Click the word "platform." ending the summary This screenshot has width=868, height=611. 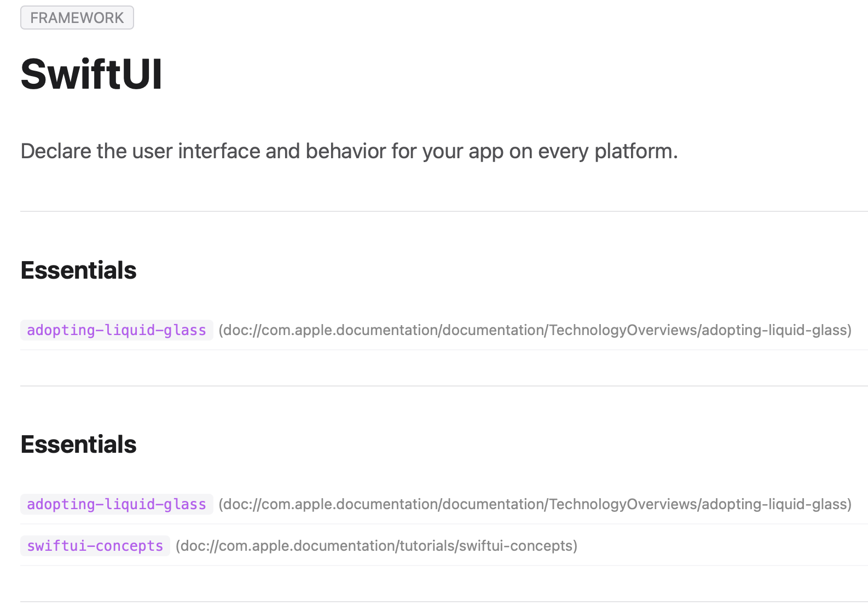click(636, 151)
